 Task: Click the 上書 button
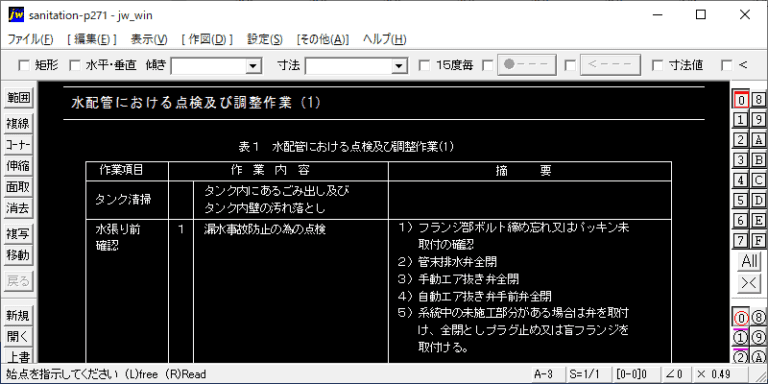(18, 356)
